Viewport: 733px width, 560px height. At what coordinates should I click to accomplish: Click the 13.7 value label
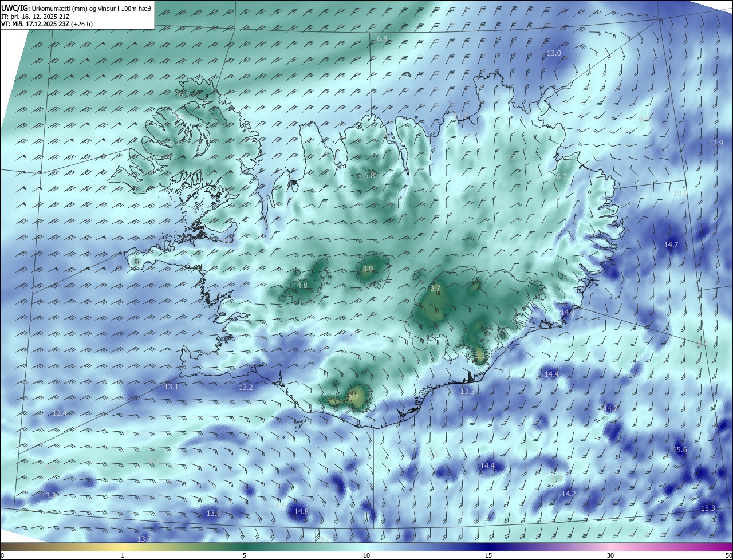pos(144,539)
